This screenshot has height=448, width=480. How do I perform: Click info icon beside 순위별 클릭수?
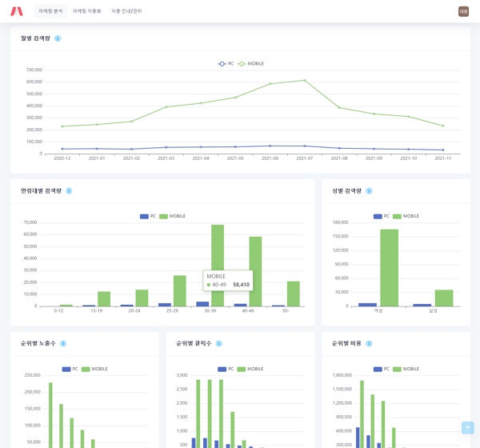point(218,343)
